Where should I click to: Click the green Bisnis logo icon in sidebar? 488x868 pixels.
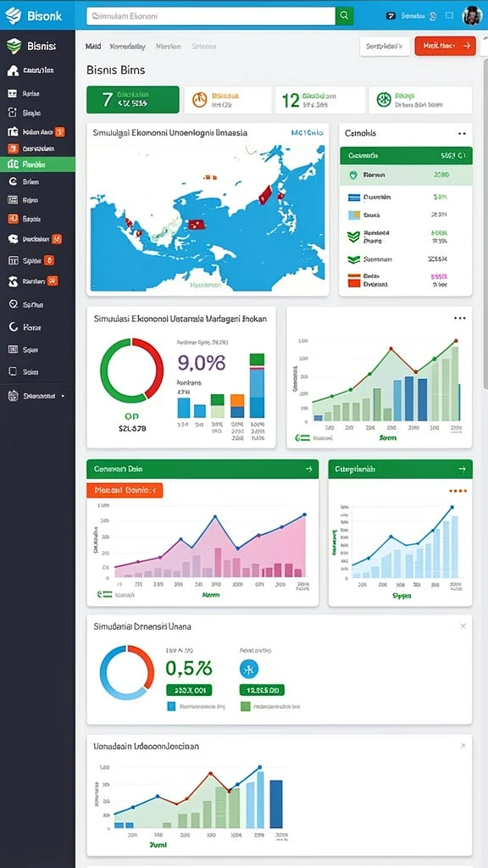(x=14, y=47)
